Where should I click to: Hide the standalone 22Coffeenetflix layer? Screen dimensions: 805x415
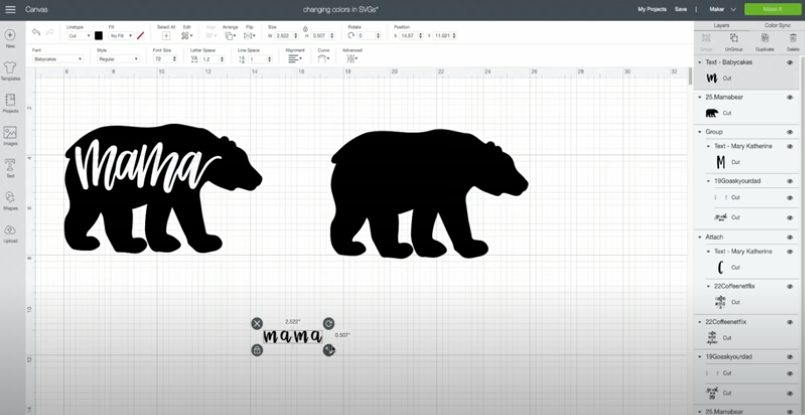[790, 322]
